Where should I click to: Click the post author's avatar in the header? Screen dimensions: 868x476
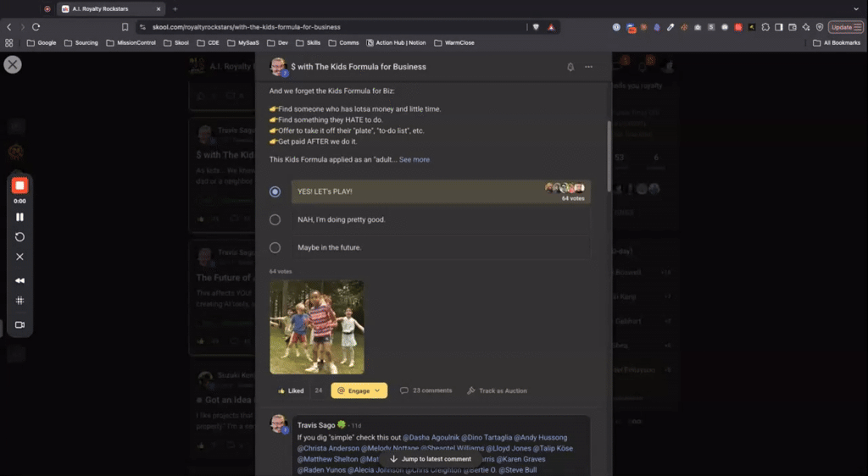tap(278, 67)
